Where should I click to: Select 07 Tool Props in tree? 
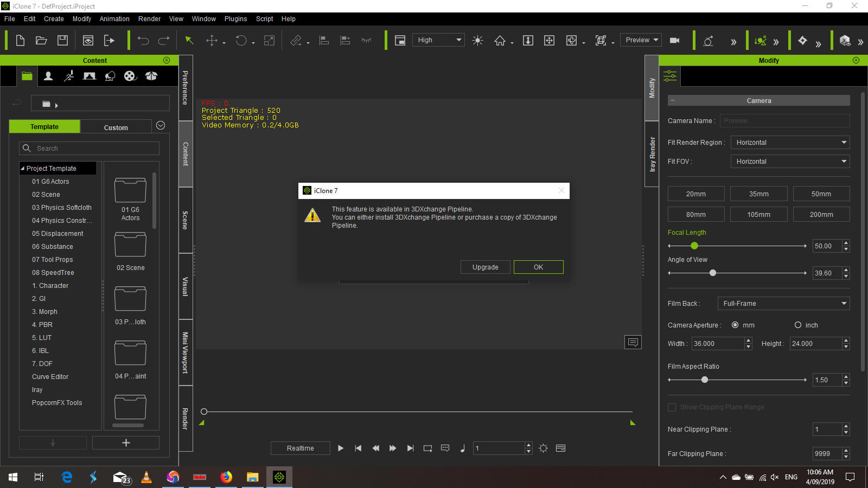(52, 260)
